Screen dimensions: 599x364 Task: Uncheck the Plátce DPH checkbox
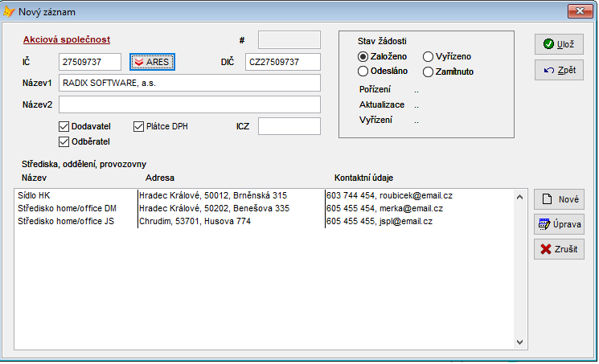[x=138, y=126]
